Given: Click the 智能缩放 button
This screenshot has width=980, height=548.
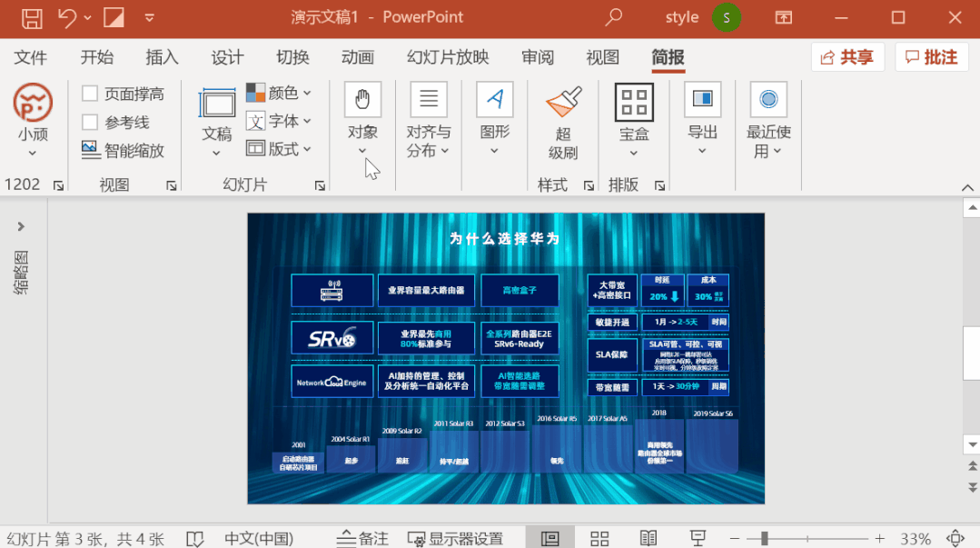Looking at the screenshot, I should point(124,150).
